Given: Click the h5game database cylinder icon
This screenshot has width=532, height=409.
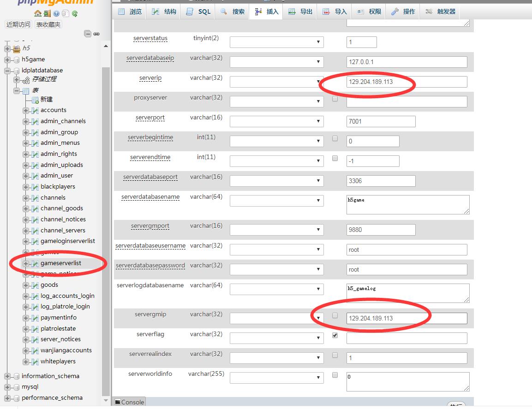Looking at the screenshot, I should click(x=16, y=60).
